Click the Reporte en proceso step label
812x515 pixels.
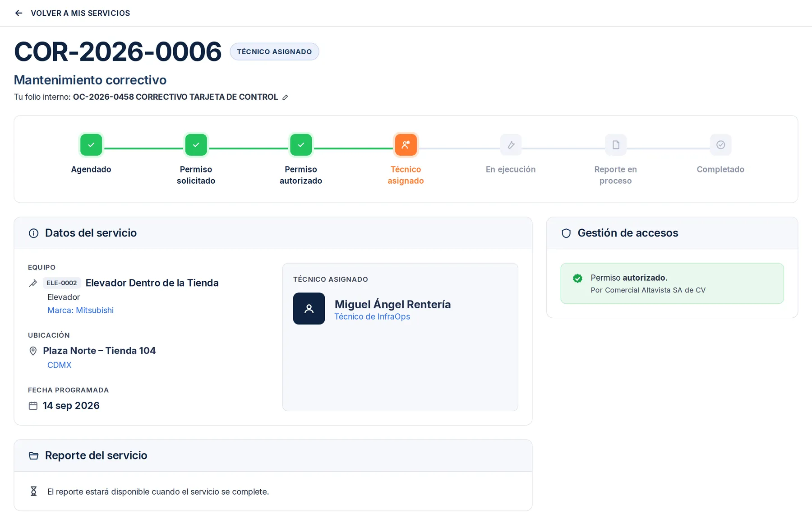click(616, 175)
